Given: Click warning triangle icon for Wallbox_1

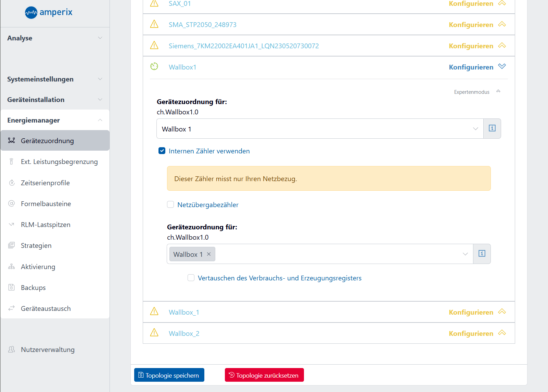Looking at the screenshot, I should [x=154, y=312].
